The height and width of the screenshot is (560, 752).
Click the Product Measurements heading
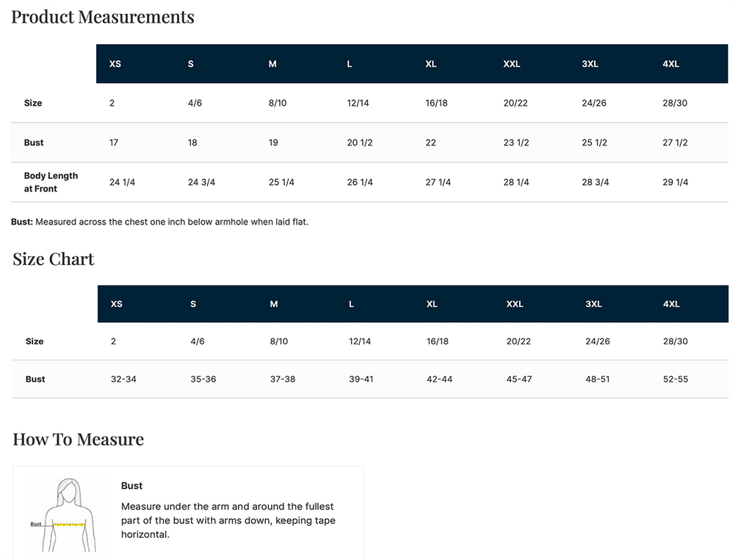tap(103, 17)
